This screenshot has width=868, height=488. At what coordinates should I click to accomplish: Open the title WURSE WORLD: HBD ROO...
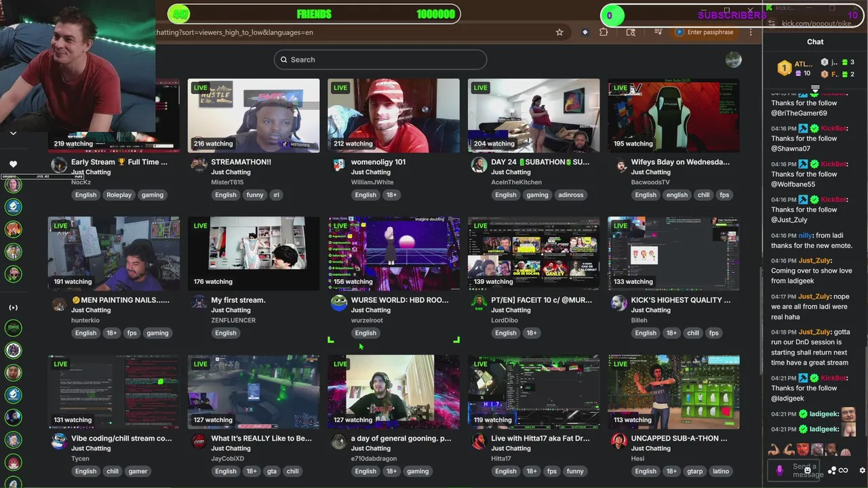(399, 300)
